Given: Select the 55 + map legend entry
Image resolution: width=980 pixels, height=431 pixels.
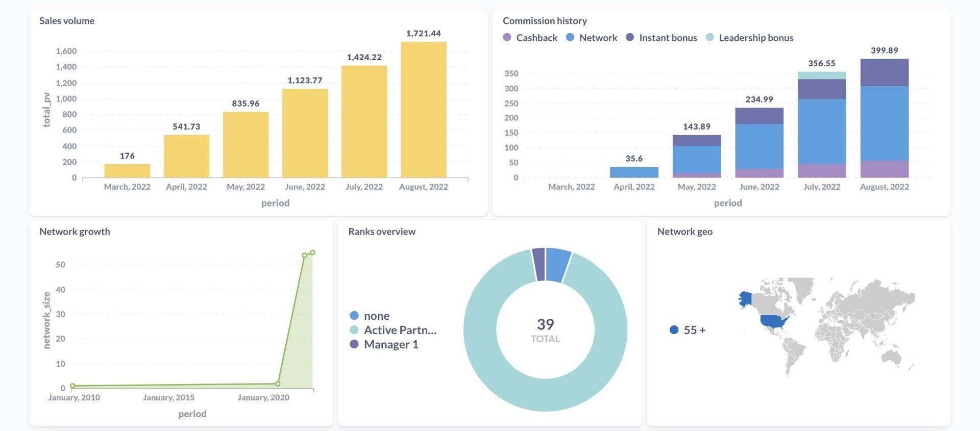Looking at the screenshot, I should coord(688,330).
